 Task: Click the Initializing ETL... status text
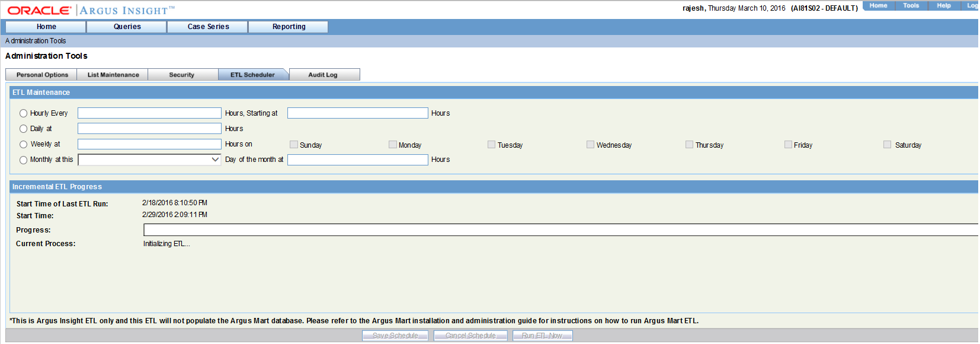point(166,244)
